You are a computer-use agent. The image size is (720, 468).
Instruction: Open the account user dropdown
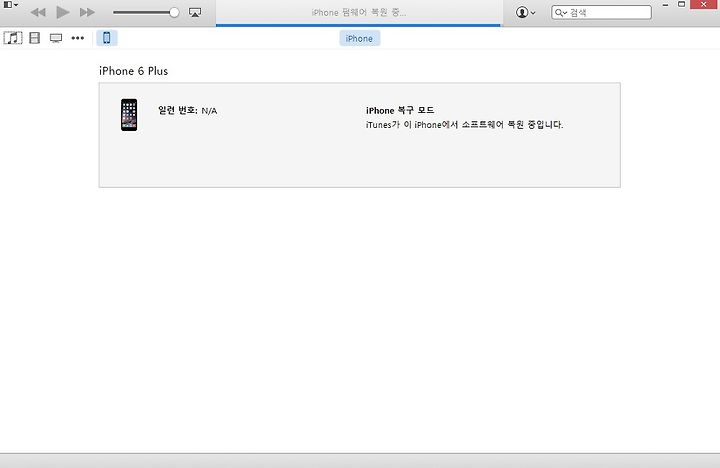[x=526, y=12]
